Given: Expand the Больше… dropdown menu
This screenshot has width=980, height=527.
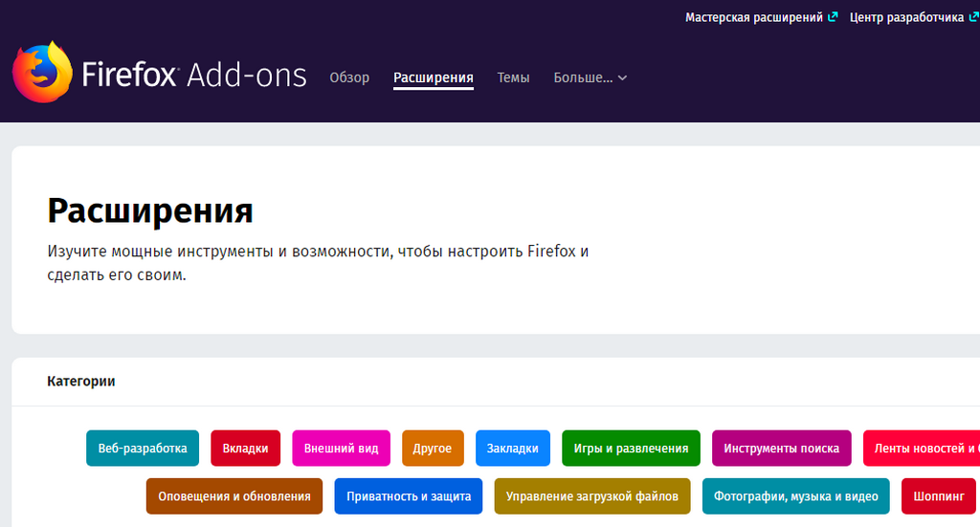Looking at the screenshot, I should point(590,77).
